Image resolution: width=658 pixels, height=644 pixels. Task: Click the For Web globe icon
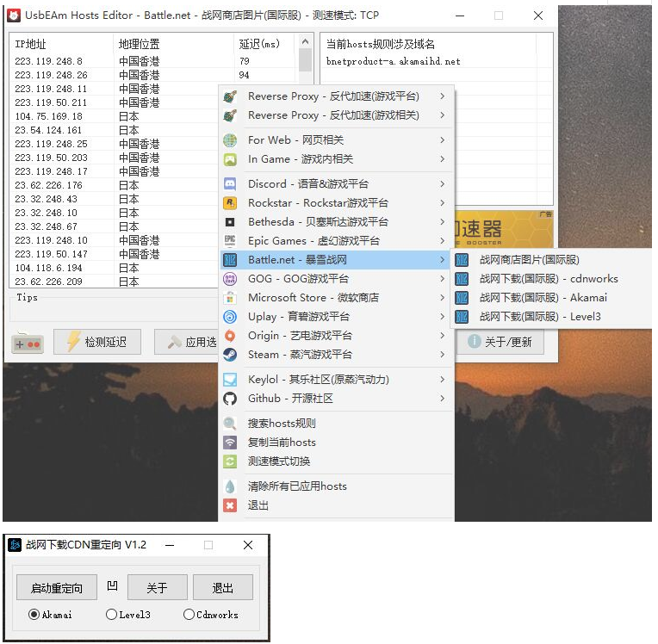tap(230, 140)
